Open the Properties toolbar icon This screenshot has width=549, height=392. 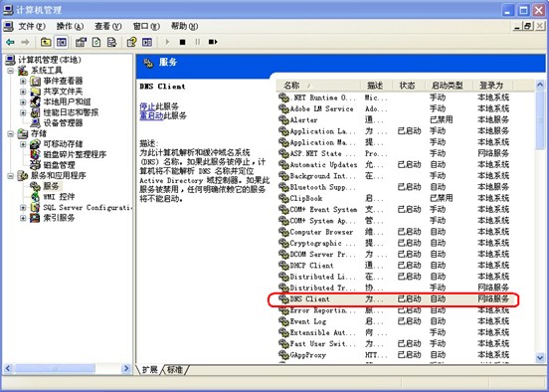[x=81, y=42]
